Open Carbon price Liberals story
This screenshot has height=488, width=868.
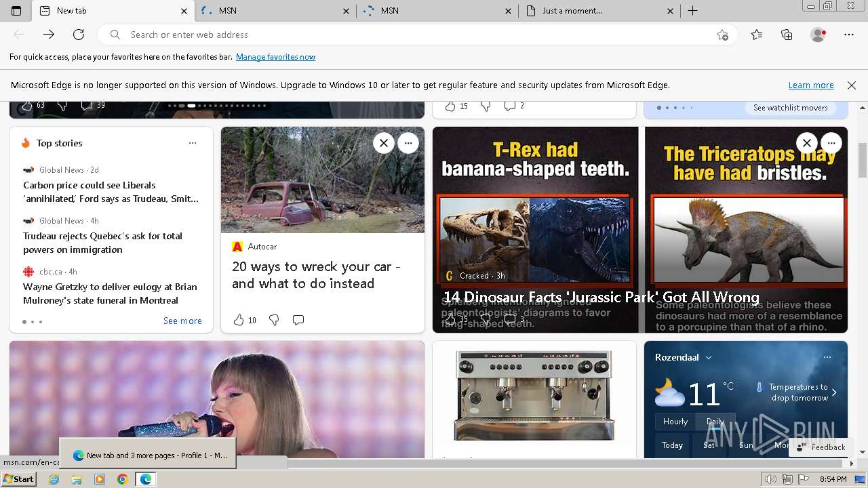pos(111,192)
